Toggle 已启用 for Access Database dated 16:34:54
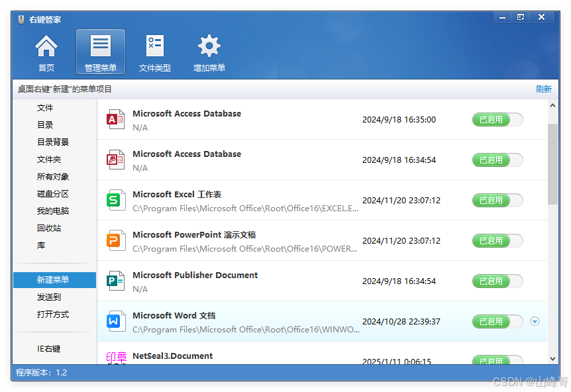Screen dimensions: 571x392 (x=497, y=160)
